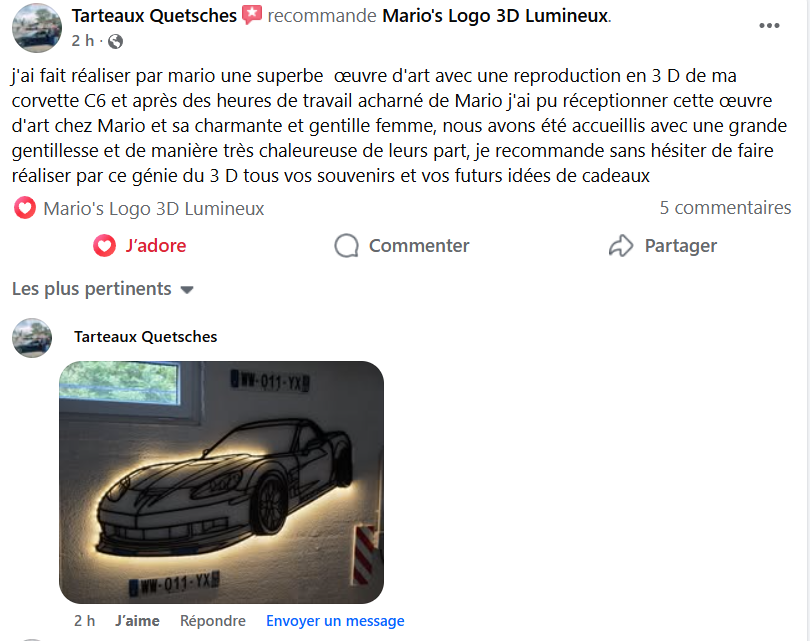The image size is (810, 641).
Task: Toggle the J'adore reaction button
Action: pyautogui.click(x=139, y=245)
